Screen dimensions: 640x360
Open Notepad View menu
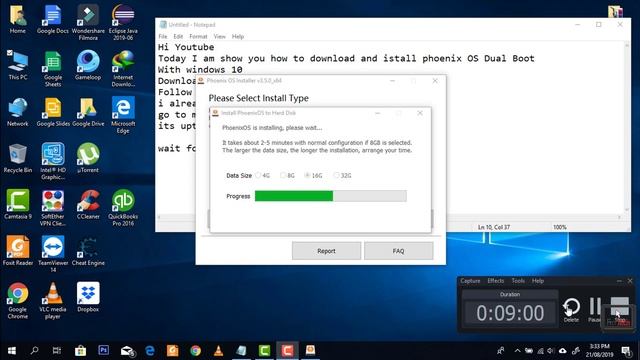tap(220, 36)
